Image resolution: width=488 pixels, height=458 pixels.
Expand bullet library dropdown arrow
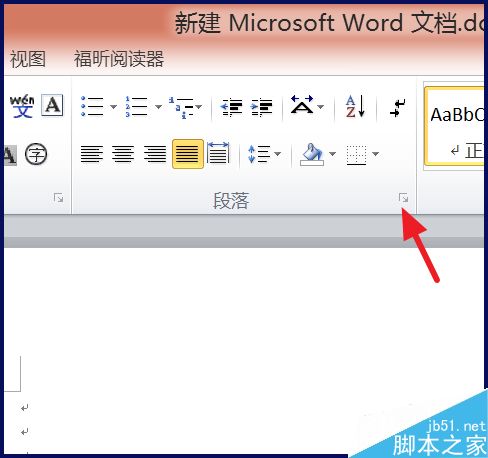[x=113, y=107]
